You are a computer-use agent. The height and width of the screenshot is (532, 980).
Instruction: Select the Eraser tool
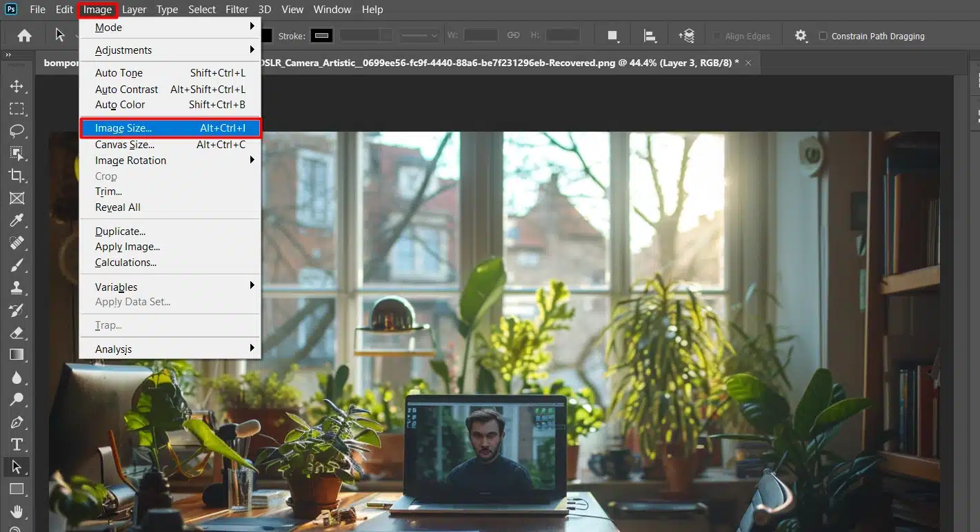(17, 332)
